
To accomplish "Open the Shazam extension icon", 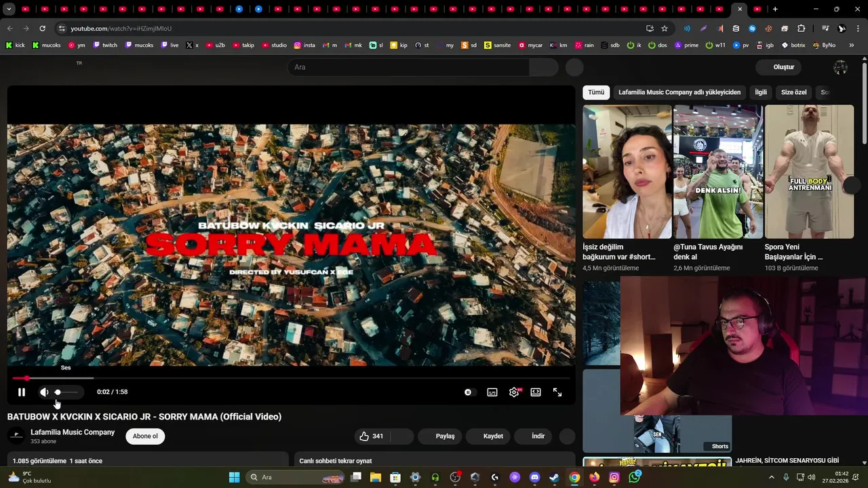I will 752,28.
